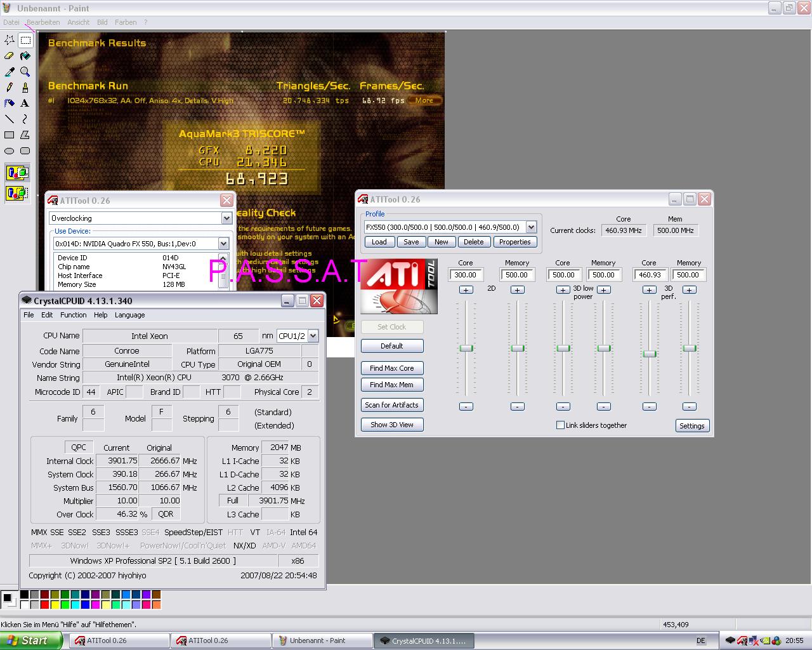The width and height of the screenshot is (812, 650).
Task: Click the DE language indicator in taskbar
Action: pos(701,640)
